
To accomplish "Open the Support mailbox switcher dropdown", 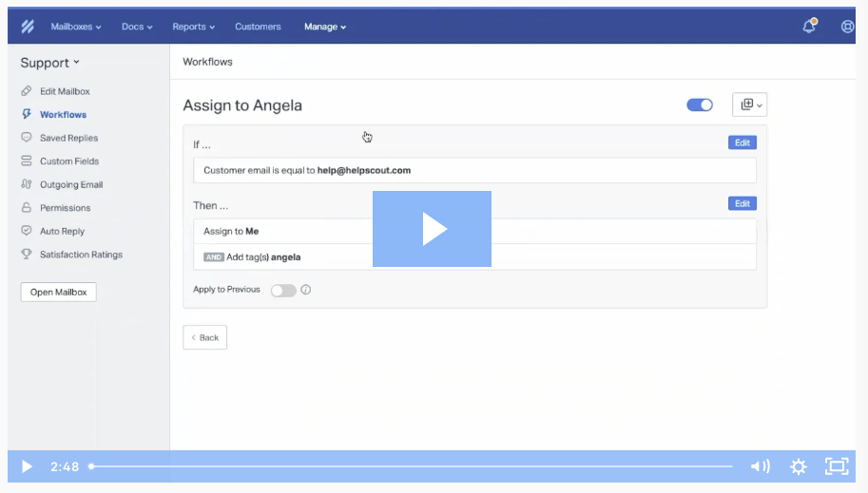I will point(50,63).
